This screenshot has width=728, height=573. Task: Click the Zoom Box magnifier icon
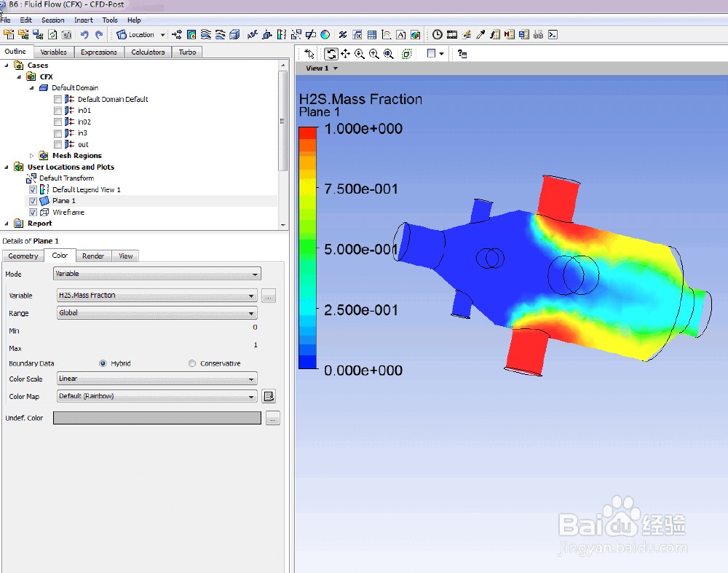pyautogui.click(x=374, y=54)
